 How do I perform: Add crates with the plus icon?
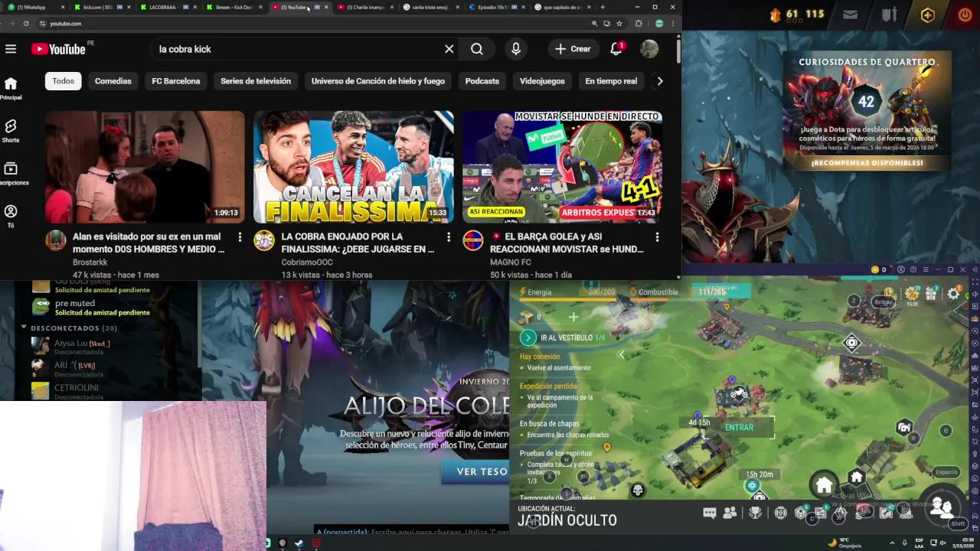[573, 316]
